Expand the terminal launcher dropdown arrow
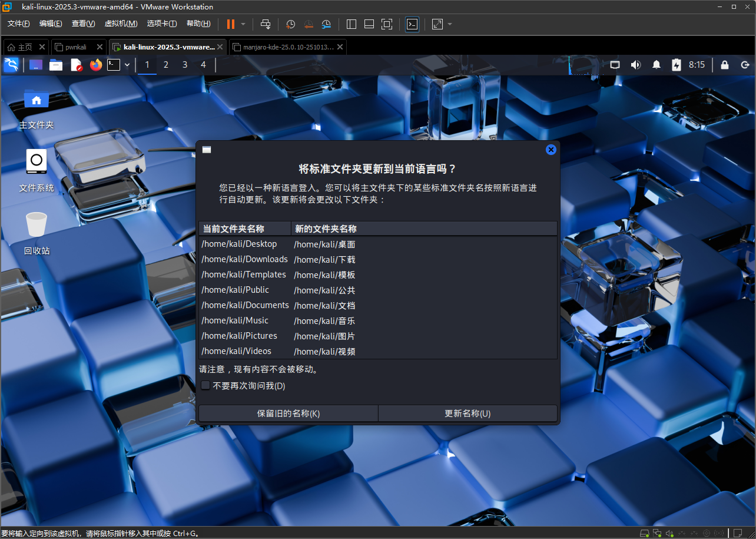The height and width of the screenshot is (539, 756). point(127,65)
